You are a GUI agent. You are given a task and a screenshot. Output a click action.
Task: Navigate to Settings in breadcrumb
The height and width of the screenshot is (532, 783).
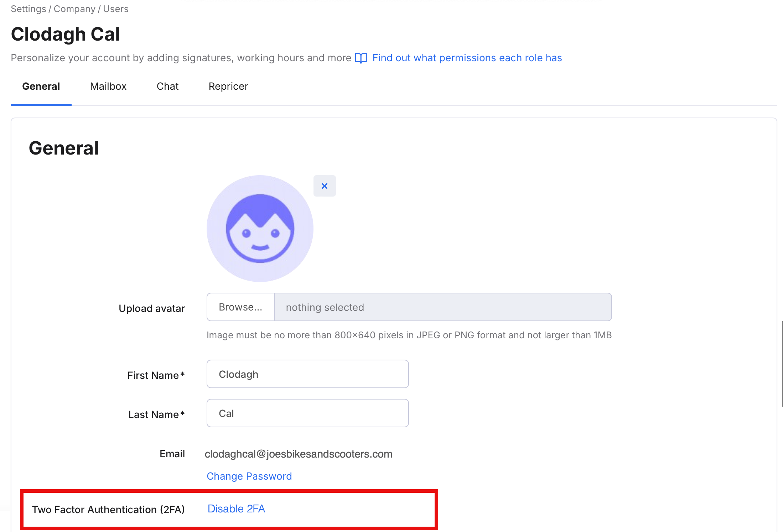pyautogui.click(x=28, y=9)
